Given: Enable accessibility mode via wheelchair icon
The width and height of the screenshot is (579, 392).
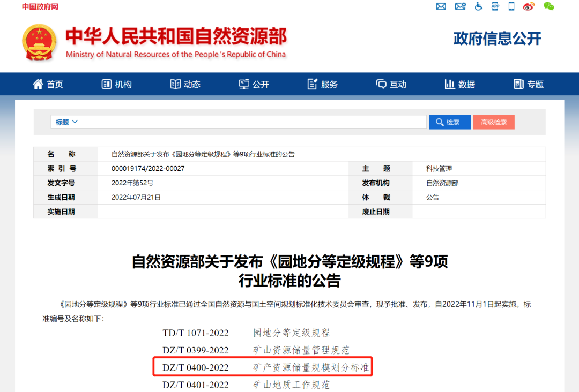Looking at the screenshot, I should (478, 6).
